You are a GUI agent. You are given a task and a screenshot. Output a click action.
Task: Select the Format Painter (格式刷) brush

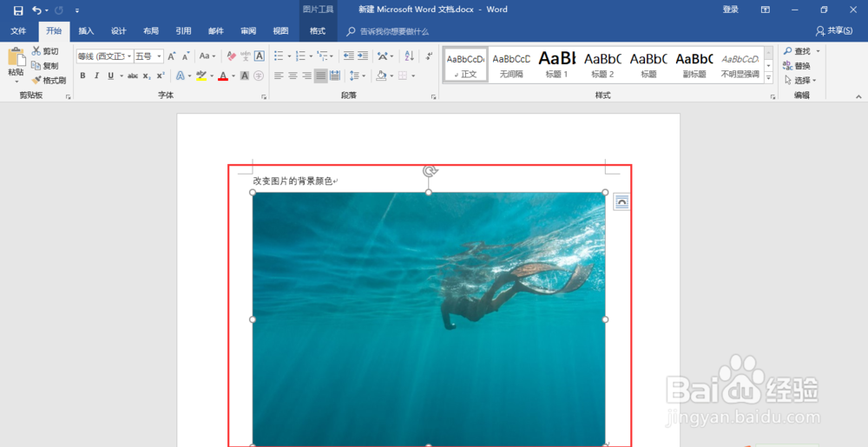pyautogui.click(x=49, y=80)
